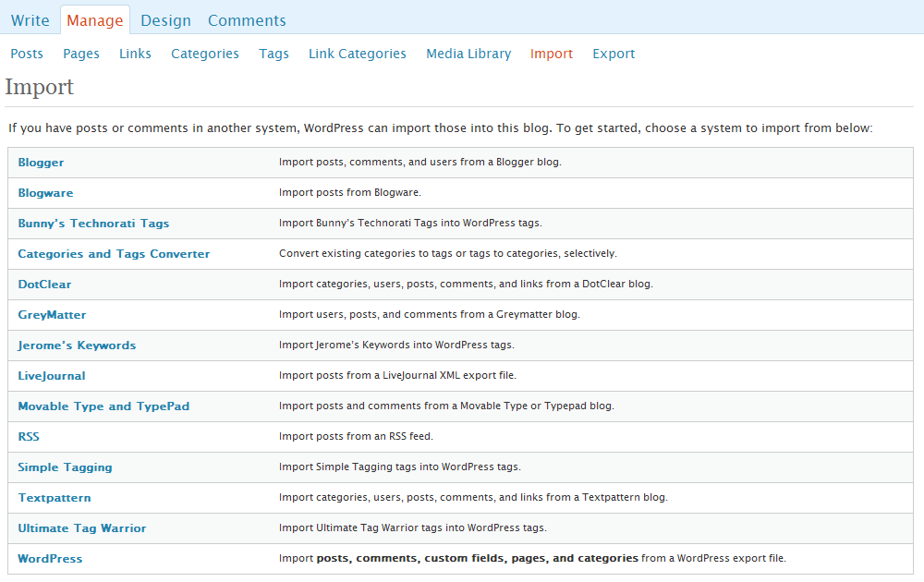Open the Tags submenu item
This screenshot has height=582, width=924.
[x=274, y=54]
